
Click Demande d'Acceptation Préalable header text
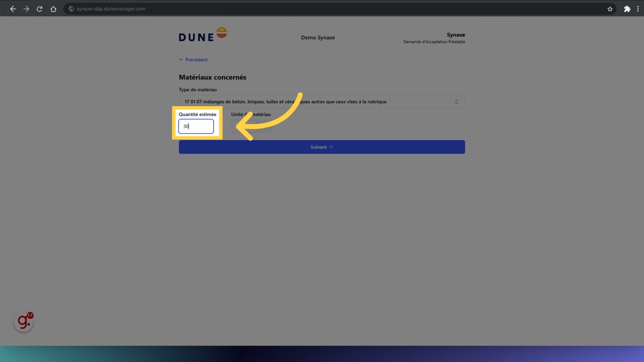[434, 42]
